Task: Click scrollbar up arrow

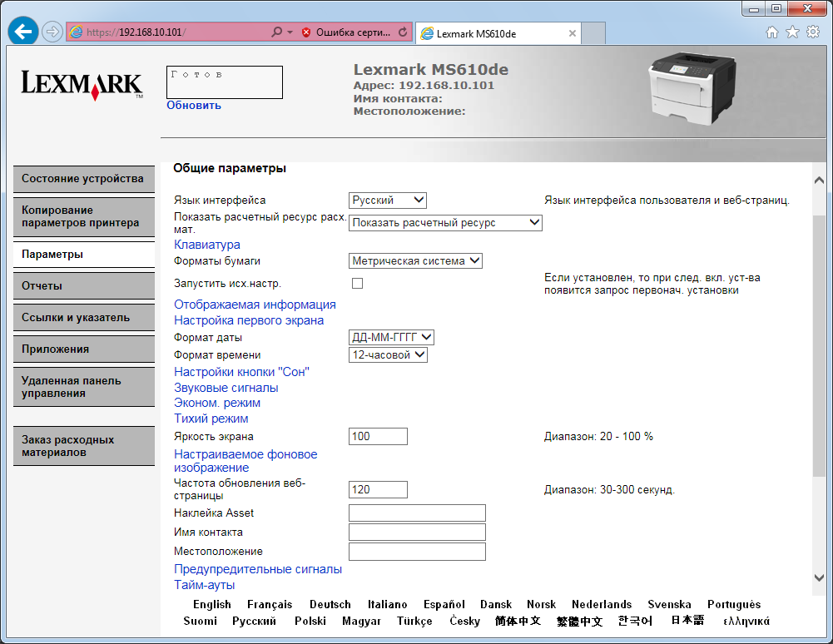Action: 819,181
